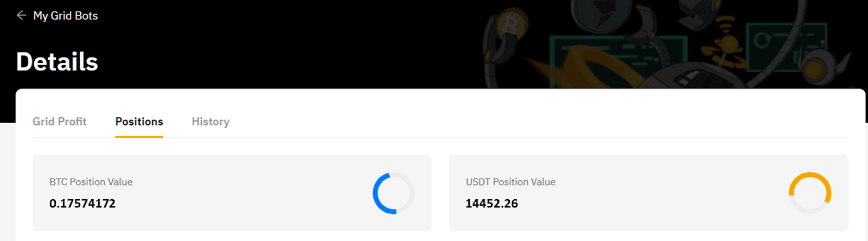Click the BTC Position Value label

coord(91,182)
